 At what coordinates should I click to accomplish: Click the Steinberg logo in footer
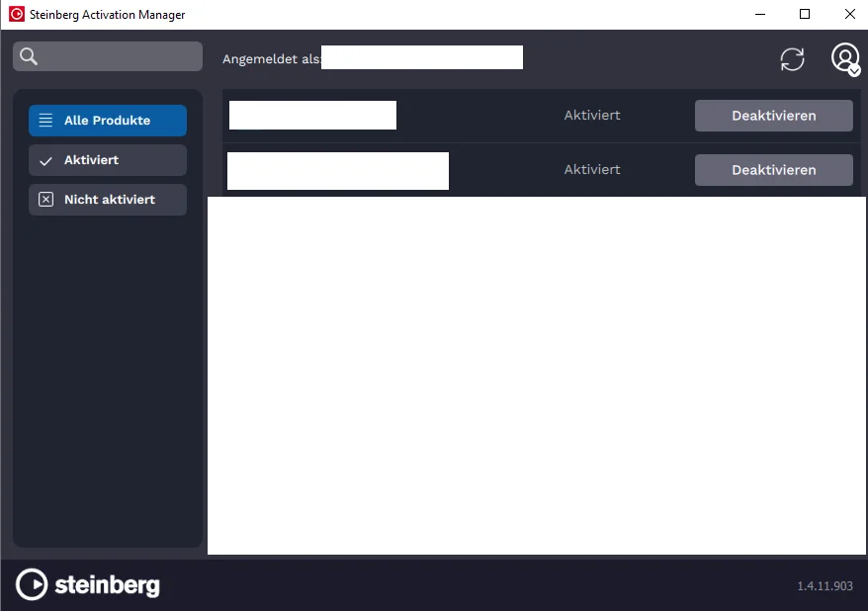[87, 584]
